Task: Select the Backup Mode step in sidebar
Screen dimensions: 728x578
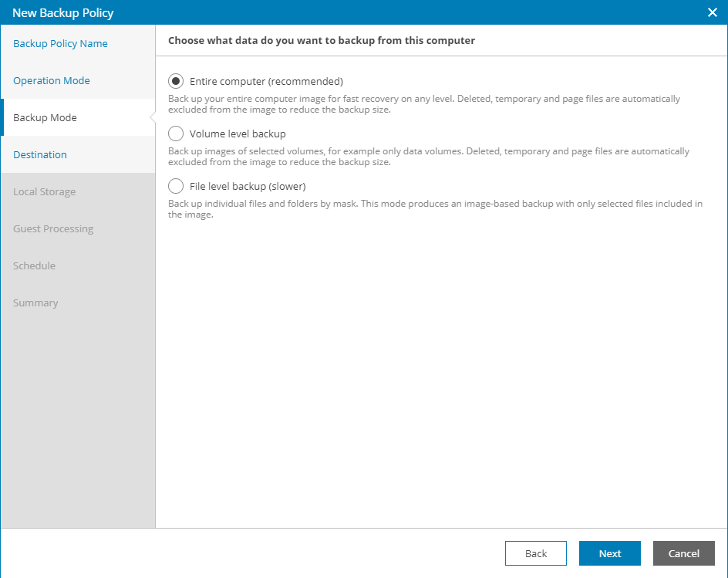Action: pos(45,117)
